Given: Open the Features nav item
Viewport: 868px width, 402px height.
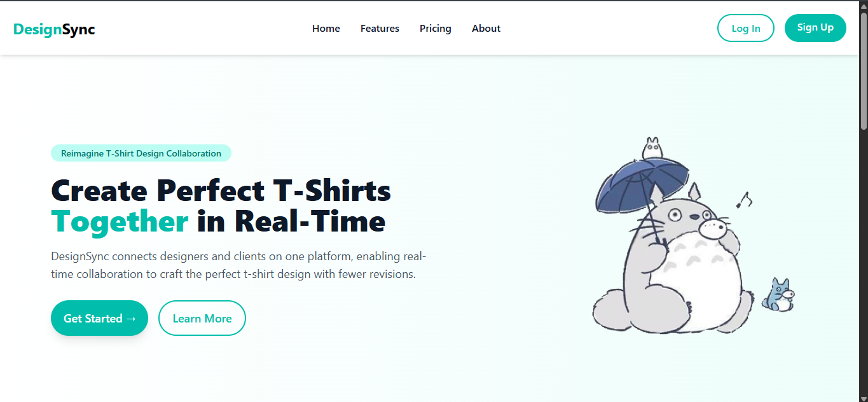Looking at the screenshot, I should pyautogui.click(x=380, y=29).
